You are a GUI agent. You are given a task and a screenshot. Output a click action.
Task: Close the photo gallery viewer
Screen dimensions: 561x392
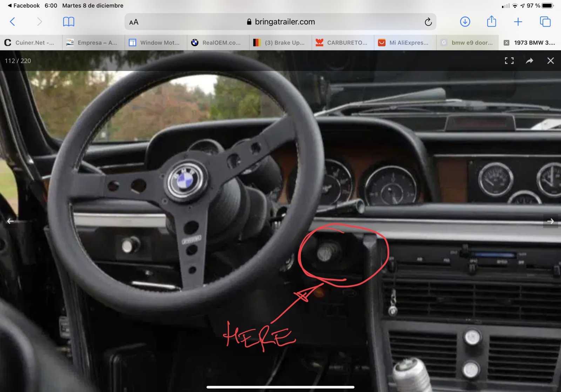pos(550,61)
